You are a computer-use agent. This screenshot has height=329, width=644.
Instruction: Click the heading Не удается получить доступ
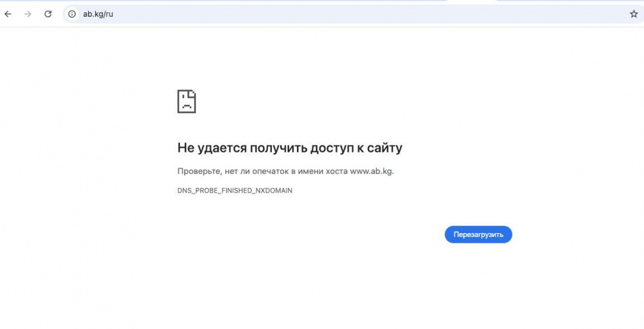pyautogui.click(x=289, y=148)
